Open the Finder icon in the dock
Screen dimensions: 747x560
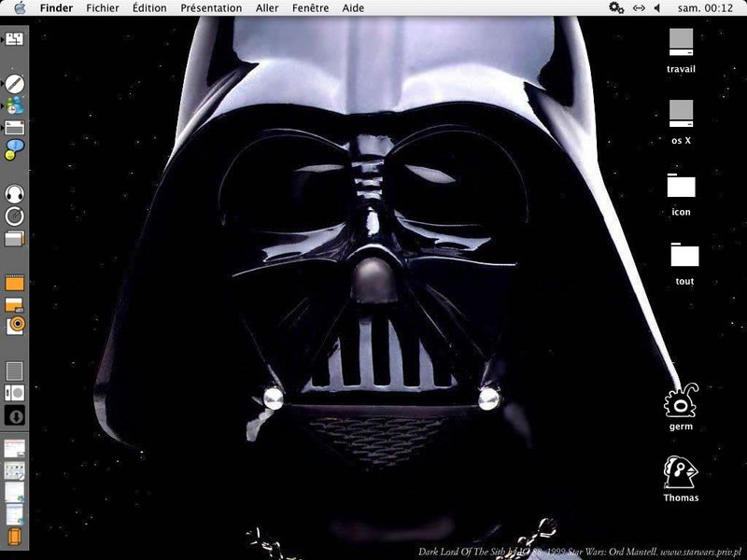coord(14,39)
